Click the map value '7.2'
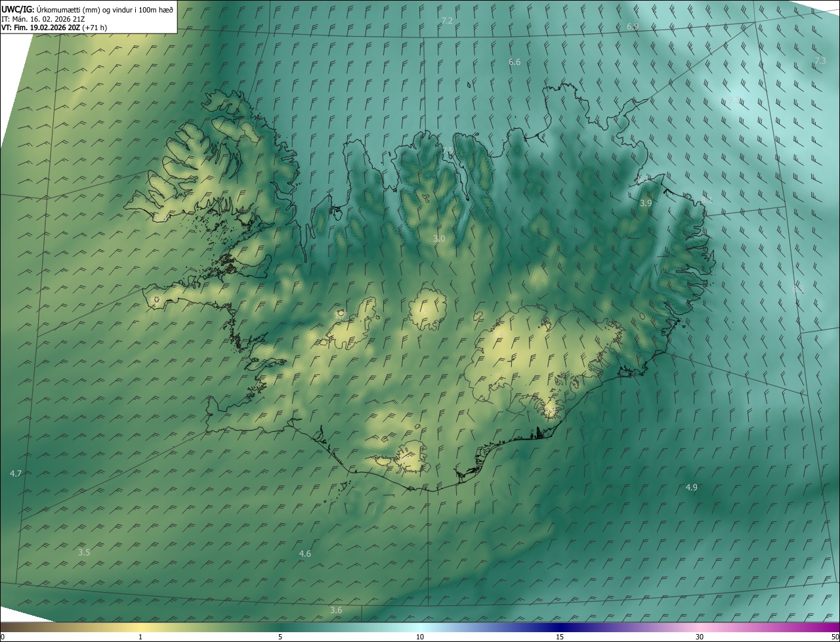The width and height of the screenshot is (840, 642). [447, 21]
